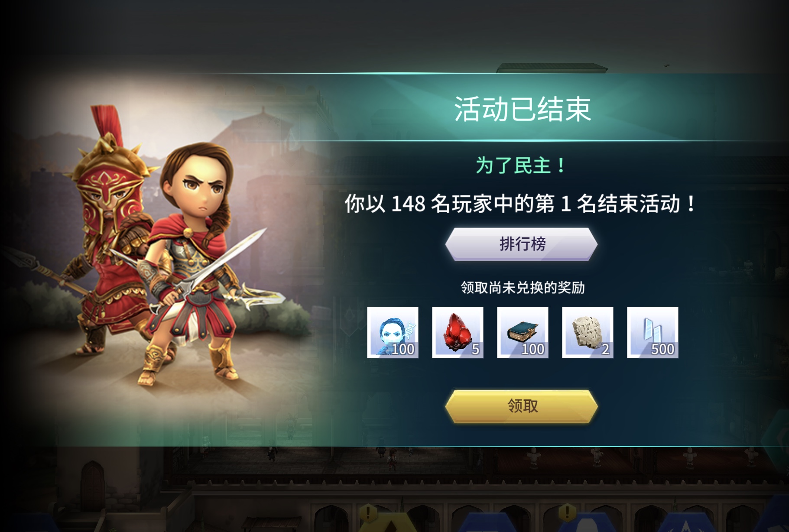Select the red crystal reward showing 5

[x=458, y=332]
